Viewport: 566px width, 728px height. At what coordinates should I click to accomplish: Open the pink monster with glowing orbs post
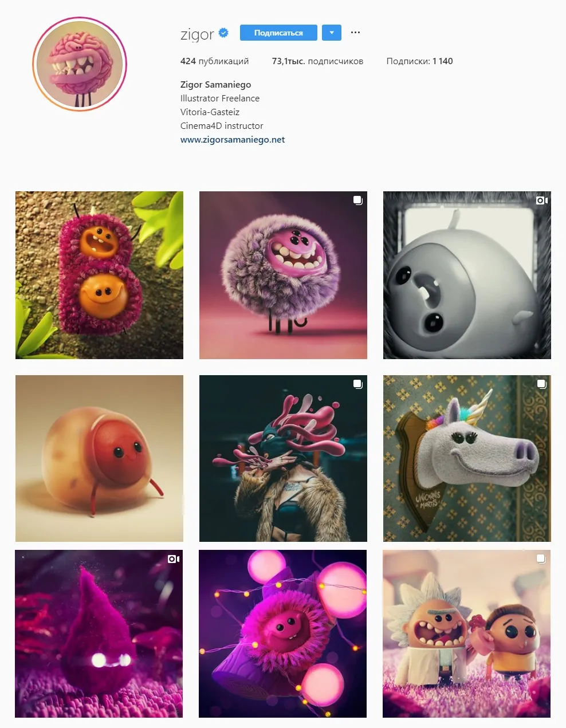pos(282,633)
